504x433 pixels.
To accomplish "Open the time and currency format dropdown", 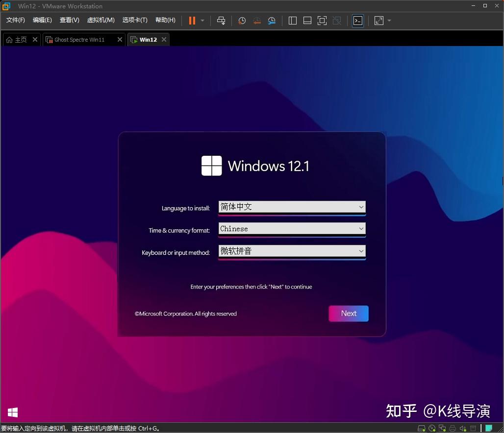I will [361, 229].
